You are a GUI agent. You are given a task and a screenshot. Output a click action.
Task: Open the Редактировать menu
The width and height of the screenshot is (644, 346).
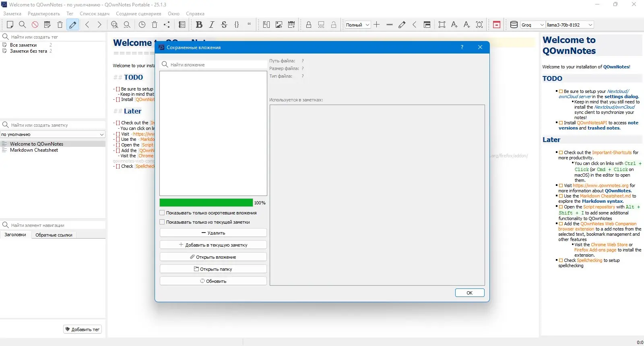click(44, 14)
